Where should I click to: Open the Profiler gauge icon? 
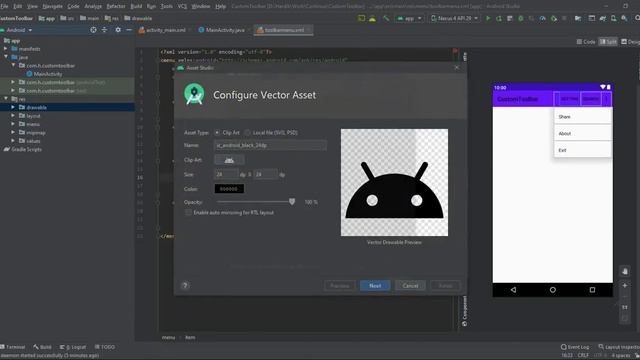point(542,18)
